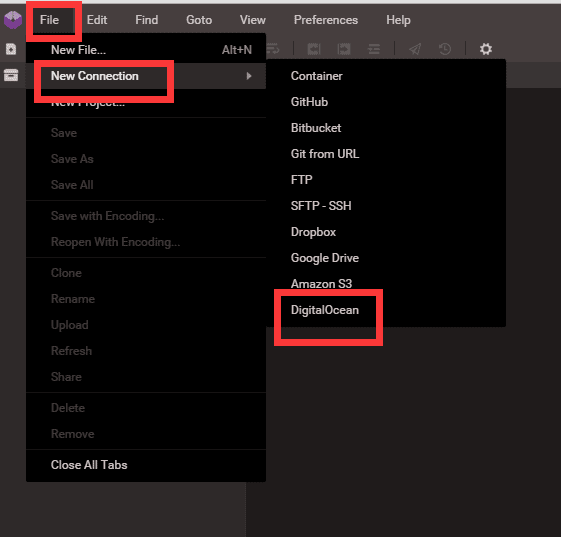This screenshot has width=561, height=537.
Task: Open the revision history clock icon
Action: tap(445, 49)
